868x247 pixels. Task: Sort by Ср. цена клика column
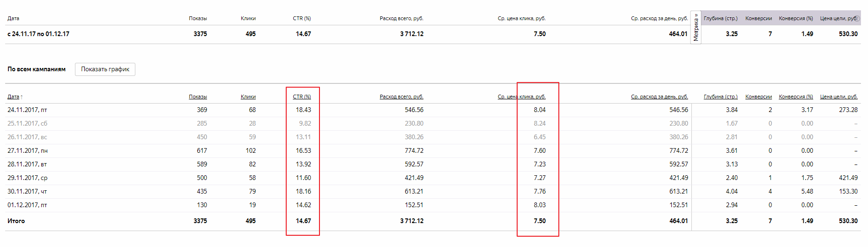(x=521, y=97)
